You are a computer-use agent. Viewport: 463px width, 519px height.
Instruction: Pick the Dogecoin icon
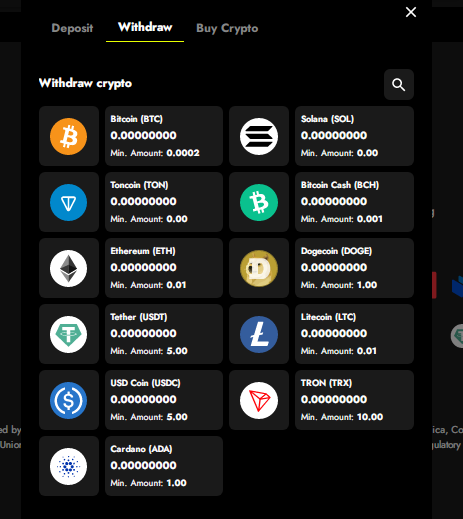(x=259, y=268)
